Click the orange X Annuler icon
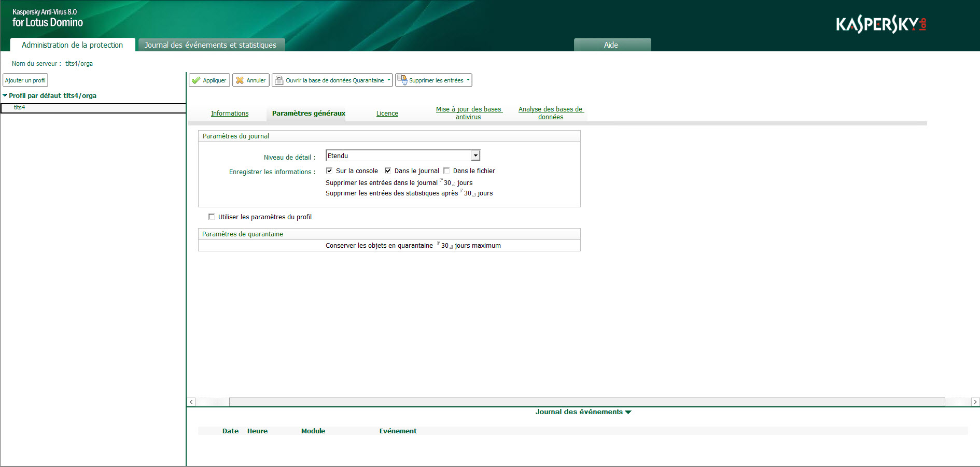 click(240, 80)
